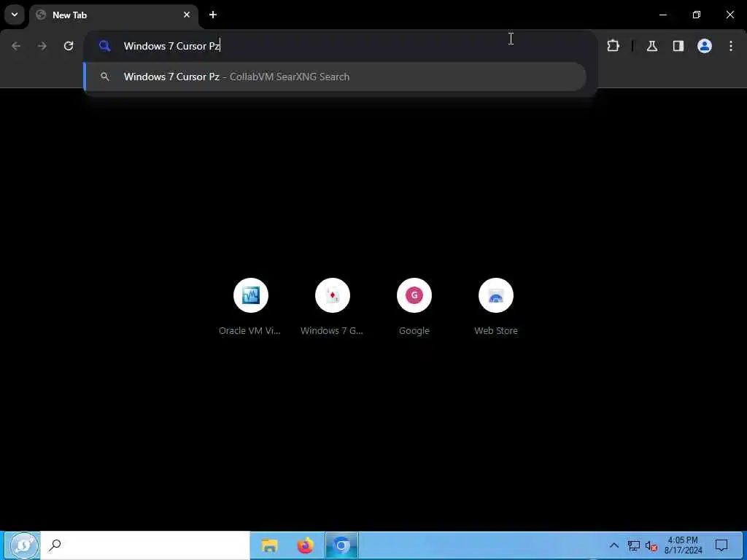Open the Action Center notifications icon

click(x=721, y=545)
